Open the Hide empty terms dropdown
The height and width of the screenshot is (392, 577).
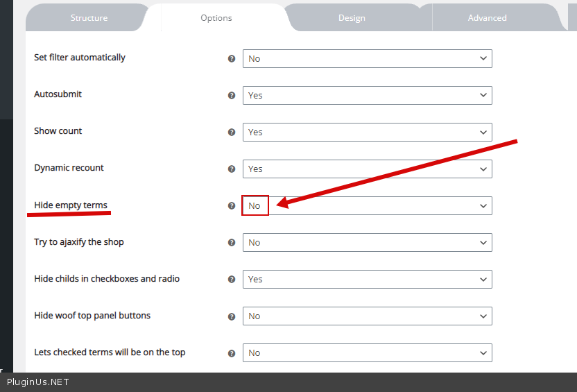pyautogui.click(x=367, y=206)
